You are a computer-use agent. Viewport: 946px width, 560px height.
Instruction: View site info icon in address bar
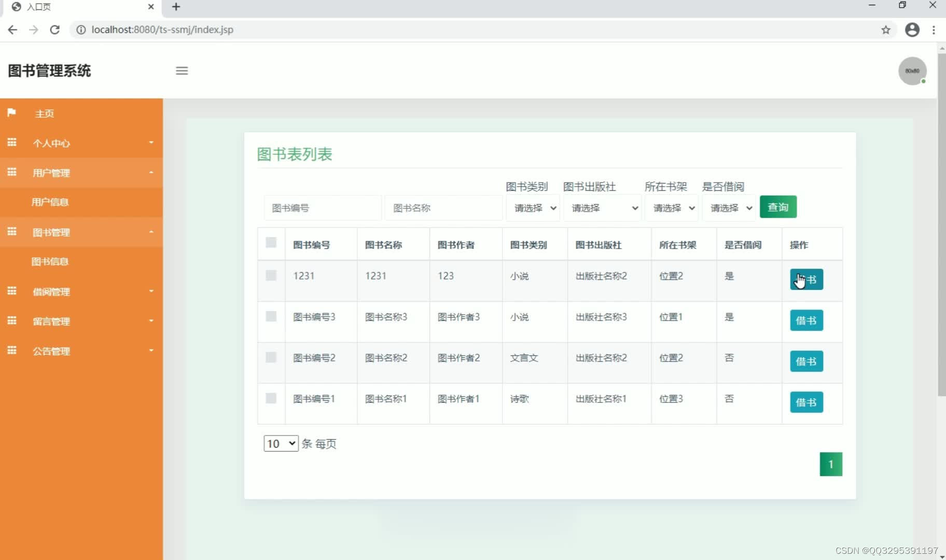coord(81,30)
